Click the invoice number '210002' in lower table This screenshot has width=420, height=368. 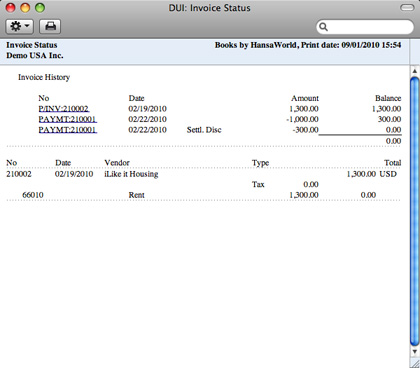point(19,174)
